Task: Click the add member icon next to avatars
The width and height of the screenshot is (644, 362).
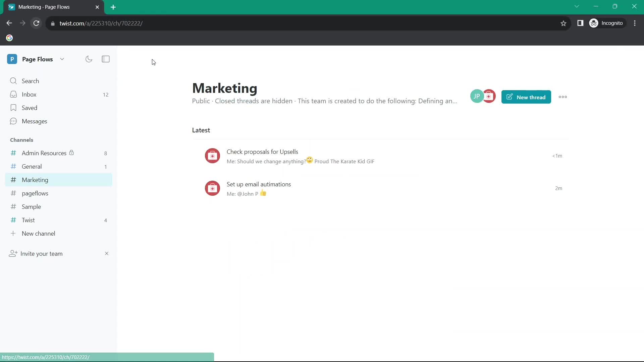Action: coord(489,97)
